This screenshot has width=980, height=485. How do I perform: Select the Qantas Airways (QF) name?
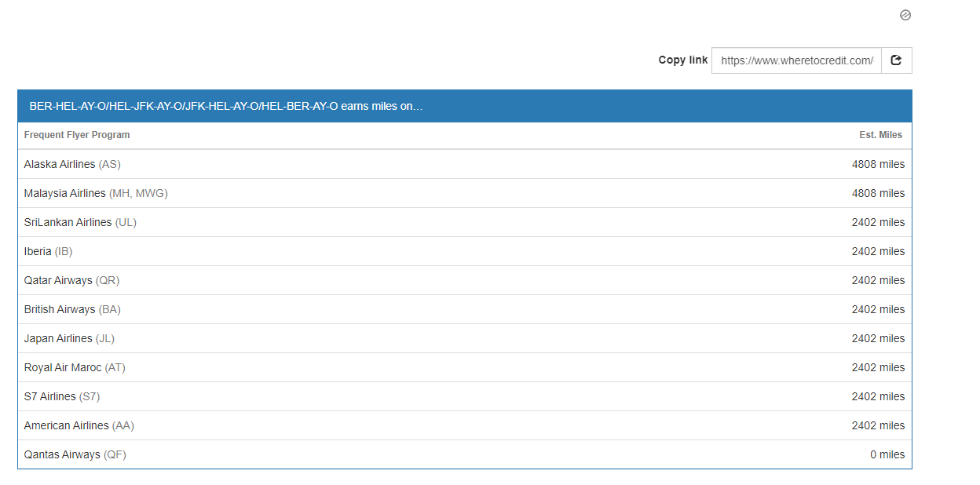pyautogui.click(x=75, y=454)
